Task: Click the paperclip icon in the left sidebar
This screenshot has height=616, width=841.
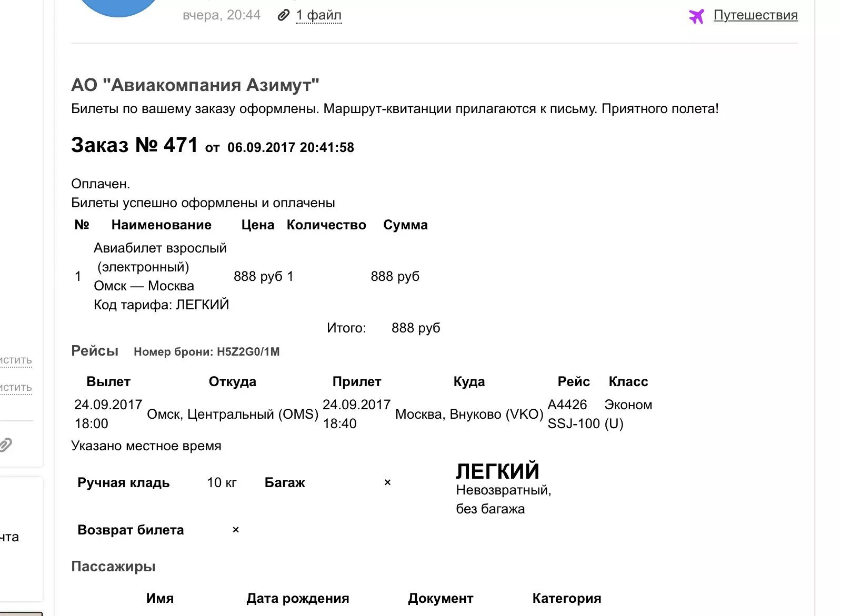Action: click(x=5, y=445)
